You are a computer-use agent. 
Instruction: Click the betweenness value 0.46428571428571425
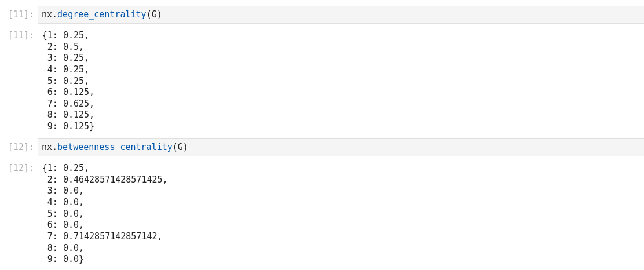tap(114, 180)
